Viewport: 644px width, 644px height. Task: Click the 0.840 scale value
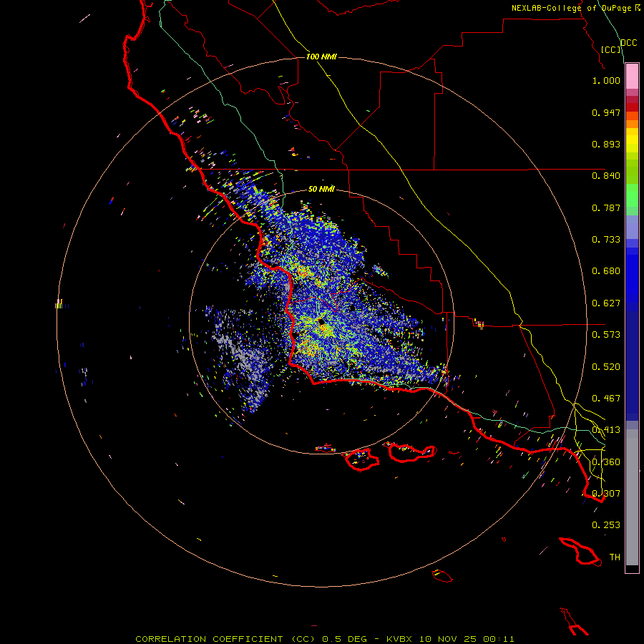pyautogui.click(x=606, y=176)
